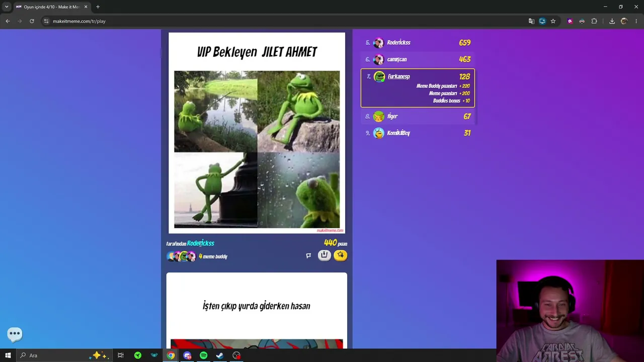Click the figer leaderboard avatar
The image size is (644, 362).
point(378,116)
